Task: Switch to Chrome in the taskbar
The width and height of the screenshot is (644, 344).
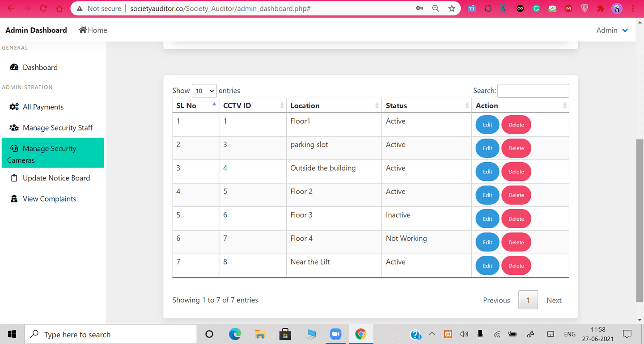Action: tap(360, 334)
